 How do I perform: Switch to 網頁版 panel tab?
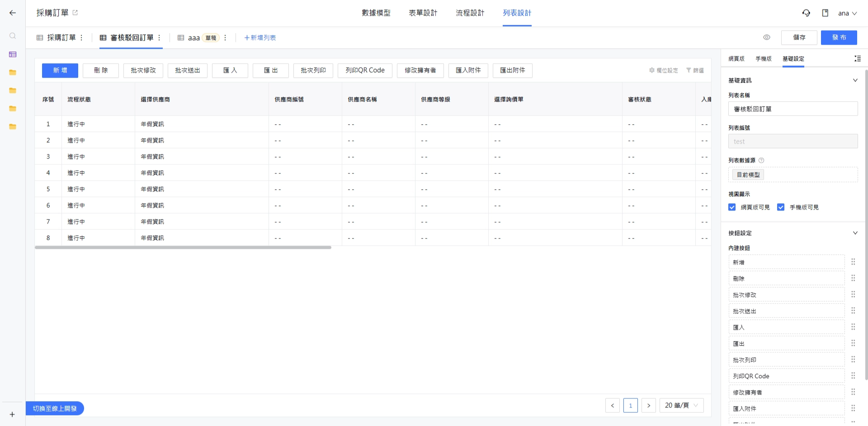[736, 59]
